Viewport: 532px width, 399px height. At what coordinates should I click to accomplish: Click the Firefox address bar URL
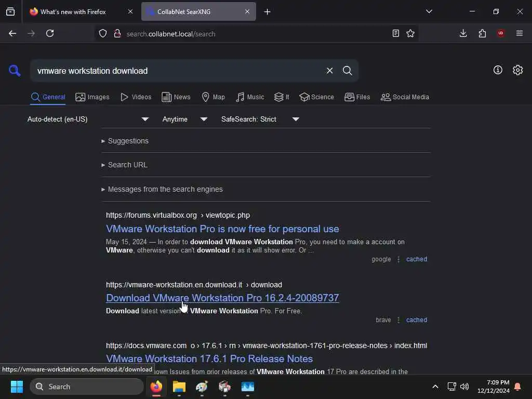point(170,34)
